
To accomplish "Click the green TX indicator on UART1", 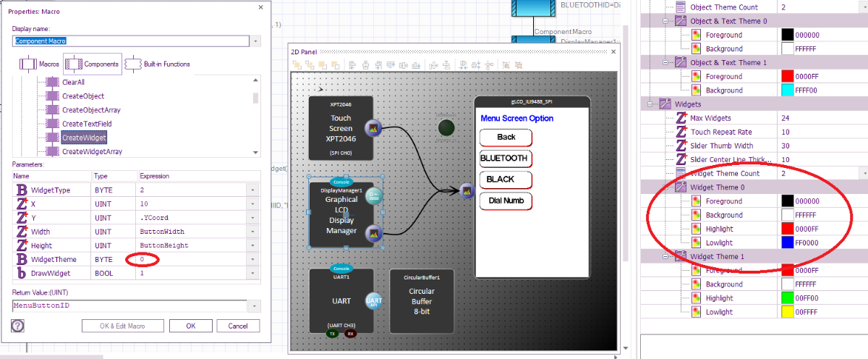I will point(333,334).
